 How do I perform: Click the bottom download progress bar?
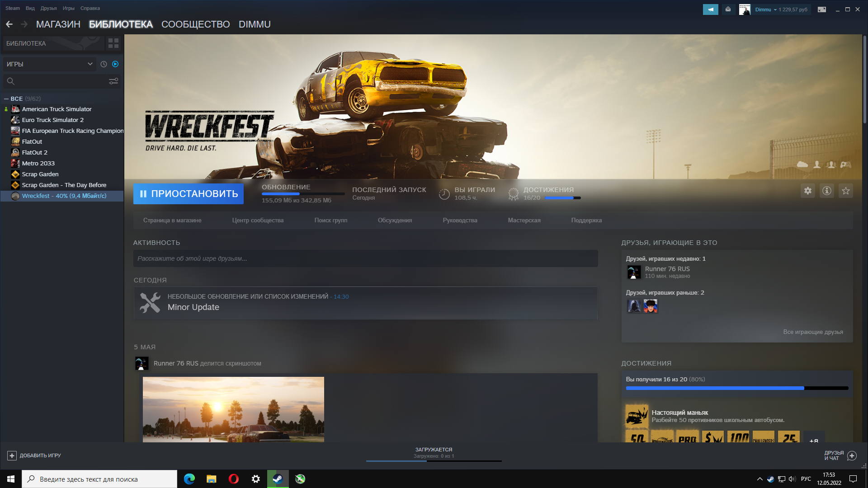[x=434, y=460]
